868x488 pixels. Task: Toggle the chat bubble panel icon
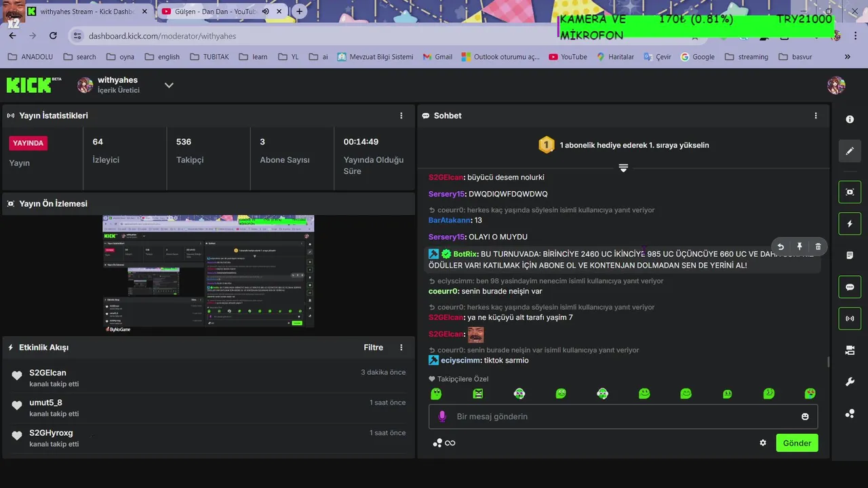click(850, 287)
